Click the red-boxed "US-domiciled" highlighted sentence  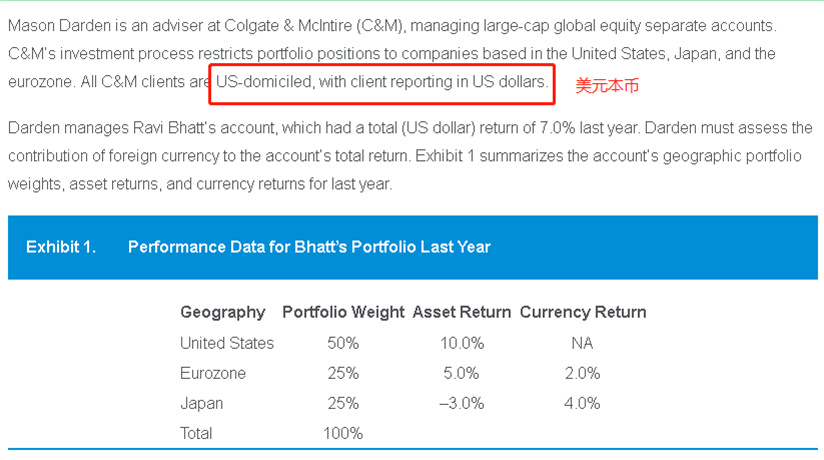pyautogui.click(x=380, y=82)
